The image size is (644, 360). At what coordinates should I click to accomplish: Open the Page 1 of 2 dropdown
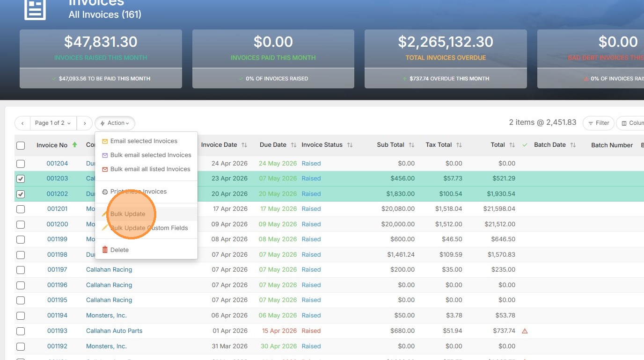[53, 123]
